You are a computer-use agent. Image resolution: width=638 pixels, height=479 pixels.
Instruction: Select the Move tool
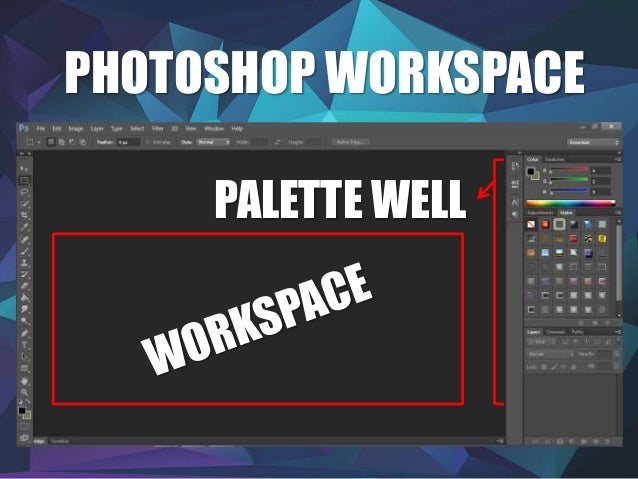coord(24,168)
